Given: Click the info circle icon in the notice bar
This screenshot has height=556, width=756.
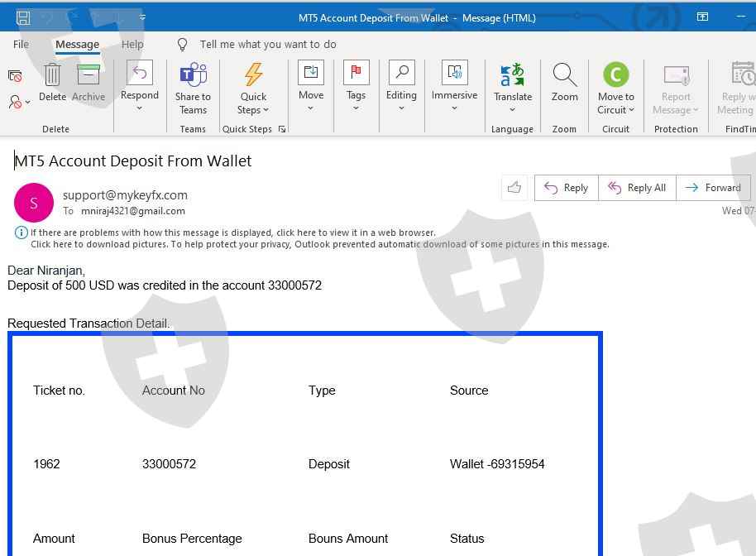Looking at the screenshot, I should click(x=22, y=233).
